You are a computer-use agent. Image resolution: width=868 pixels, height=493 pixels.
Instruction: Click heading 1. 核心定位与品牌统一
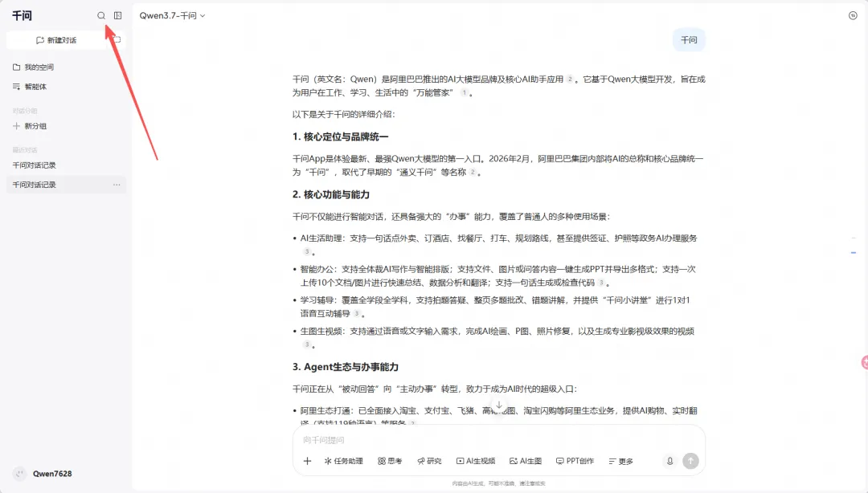[341, 136]
